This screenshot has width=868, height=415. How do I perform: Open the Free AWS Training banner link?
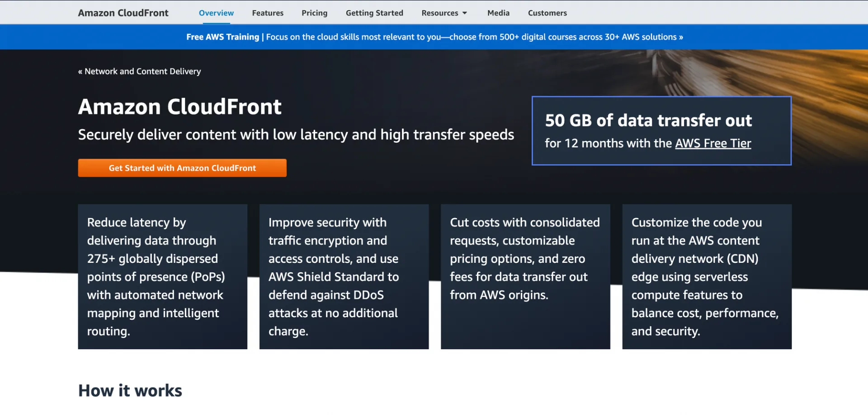pos(434,37)
